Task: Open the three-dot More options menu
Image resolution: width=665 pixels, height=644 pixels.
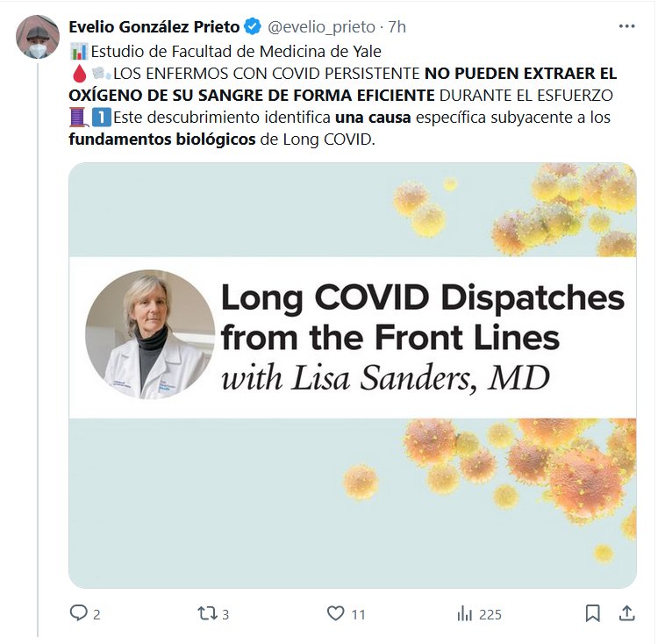Action: (x=626, y=27)
